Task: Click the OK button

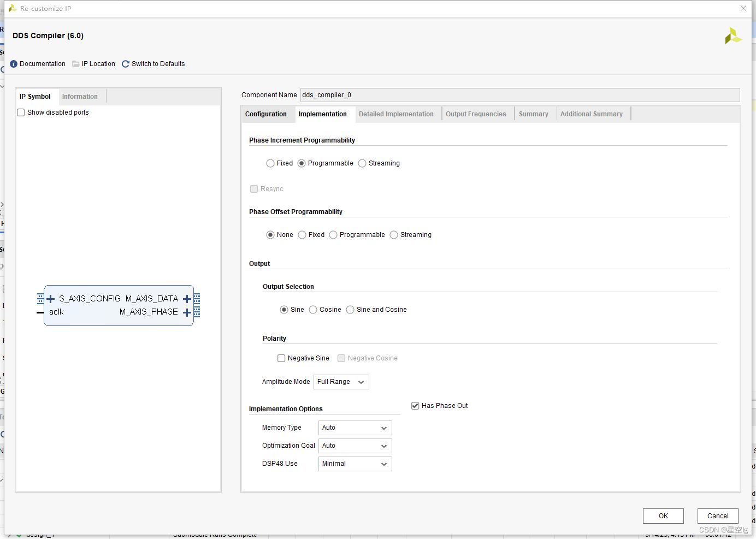Action: coord(663,516)
